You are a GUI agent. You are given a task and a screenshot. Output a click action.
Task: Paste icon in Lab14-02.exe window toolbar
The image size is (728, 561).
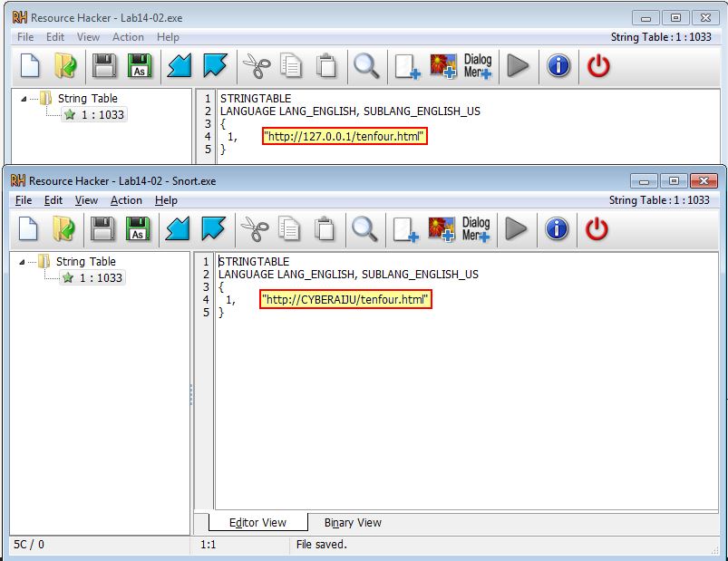(326, 66)
